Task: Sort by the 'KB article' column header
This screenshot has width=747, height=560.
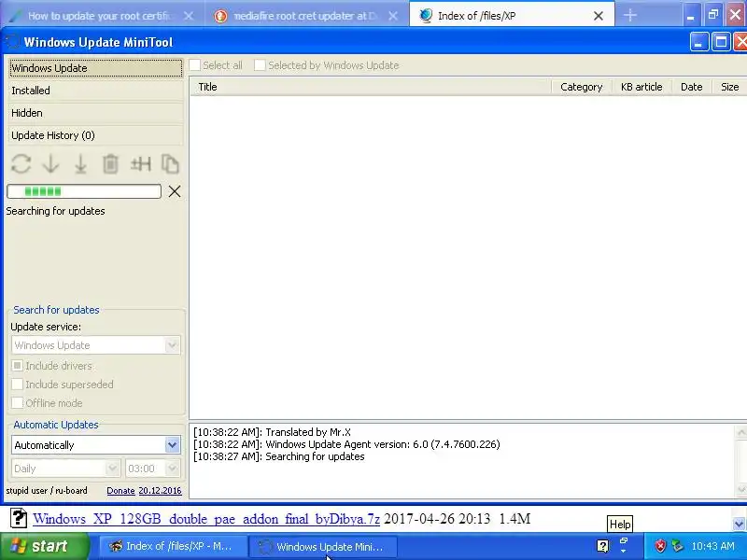Action: tap(641, 87)
